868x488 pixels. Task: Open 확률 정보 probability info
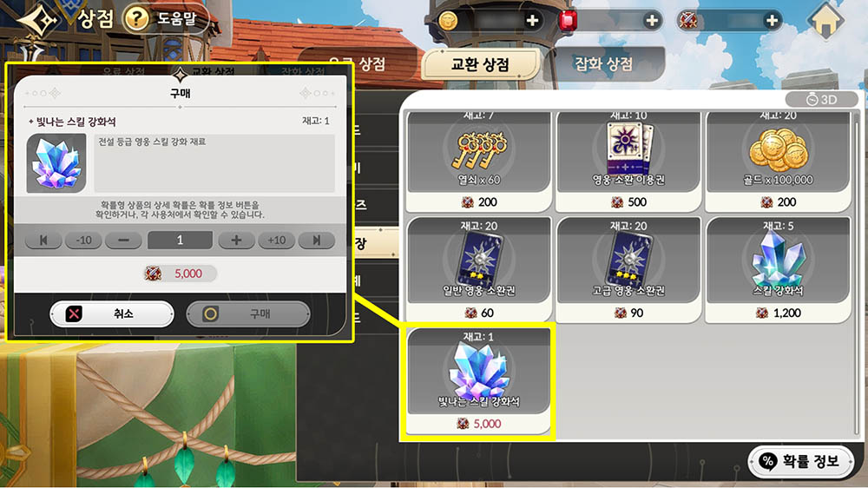point(800,461)
